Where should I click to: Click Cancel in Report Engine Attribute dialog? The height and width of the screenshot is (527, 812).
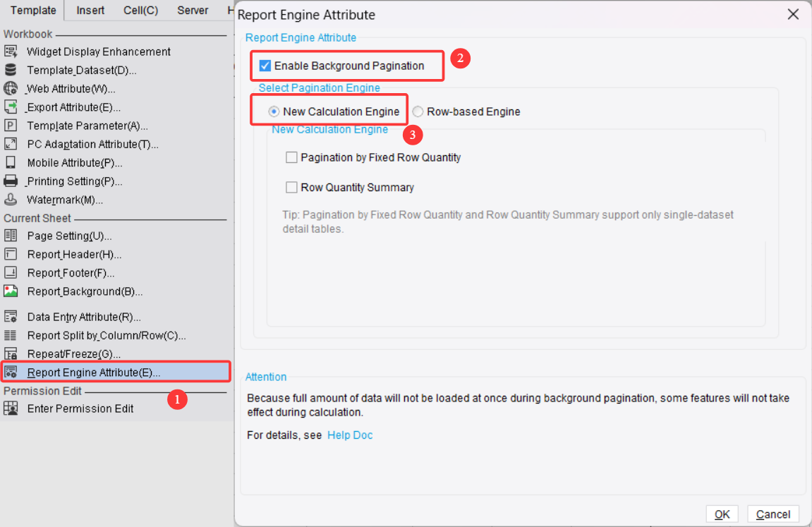pyautogui.click(x=772, y=514)
